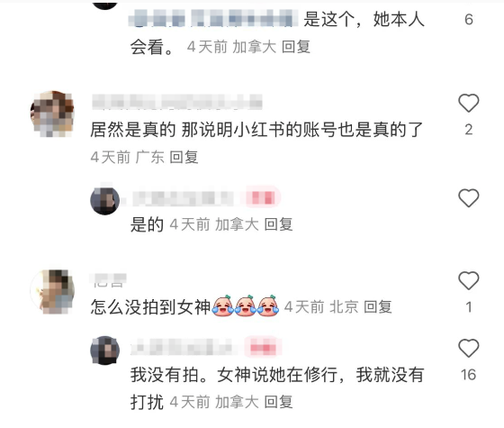The height and width of the screenshot is (428, 504).
Task: Reply to the '女神说她在修行' comment
Action: pyautogui.click(x=278, y=402)
